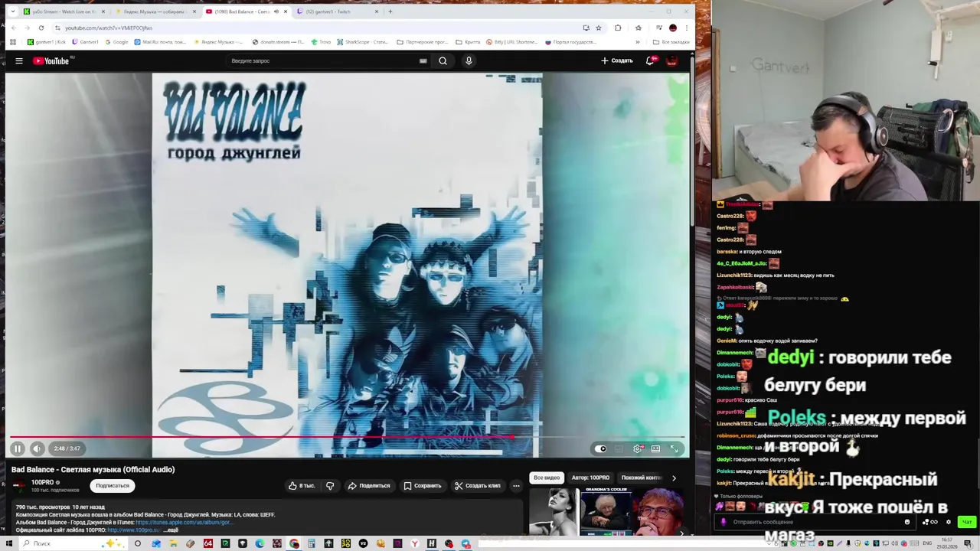Mute the video with the volume icon
The width and height of the screenshot is (980, 551).
tap(37, 448)
